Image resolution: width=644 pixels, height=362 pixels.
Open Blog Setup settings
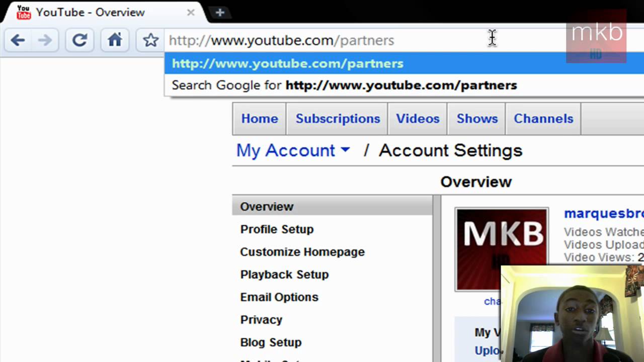pos(271,342)
